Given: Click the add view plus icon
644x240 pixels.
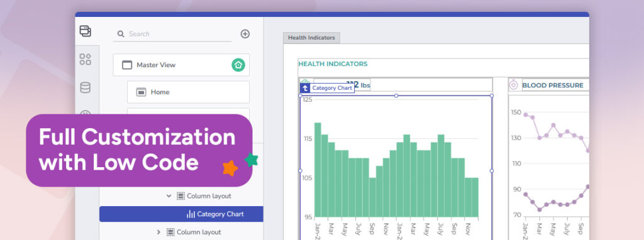Looking at the screenshot, I should point(245,34).
